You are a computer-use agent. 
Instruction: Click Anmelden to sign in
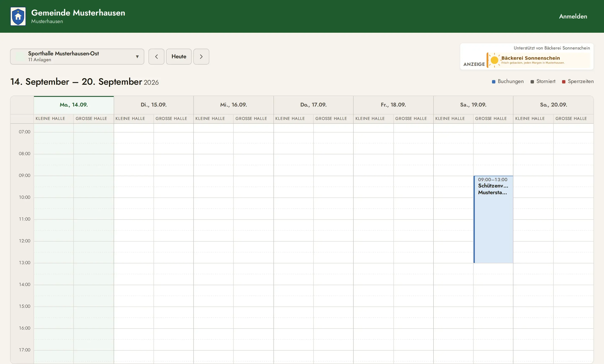(x=573, y=16)
